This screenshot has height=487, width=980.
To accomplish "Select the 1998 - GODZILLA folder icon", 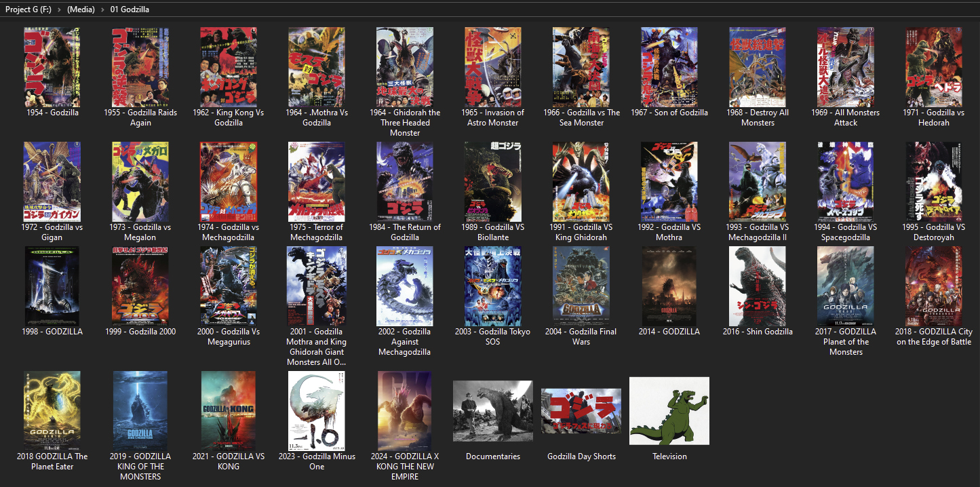I will pos(52,286).
